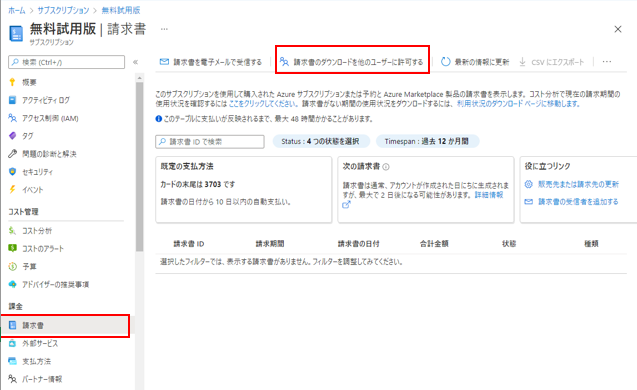Sort by 請求書の日付 column header
The width and height of the screenshot is (637, 390).
[x=359, y=244]
